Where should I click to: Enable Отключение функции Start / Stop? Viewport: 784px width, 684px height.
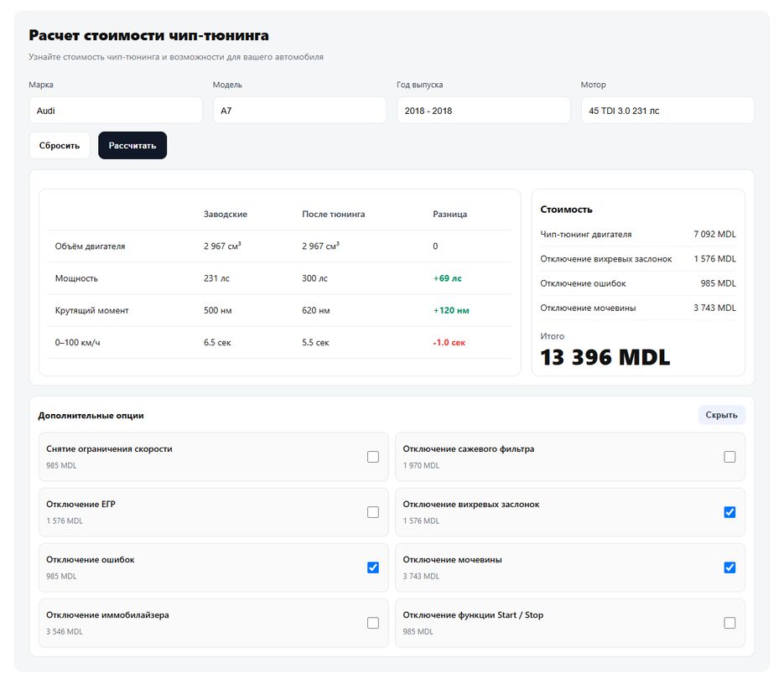click(x=729, y=623)
